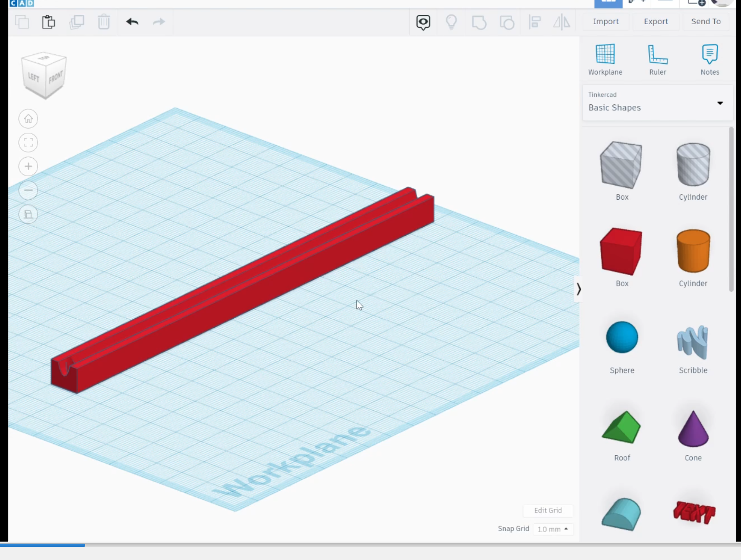Collapse the shapes panel with the chevron
Viewport: 741px width, 560px height.
tap(578, 289)
